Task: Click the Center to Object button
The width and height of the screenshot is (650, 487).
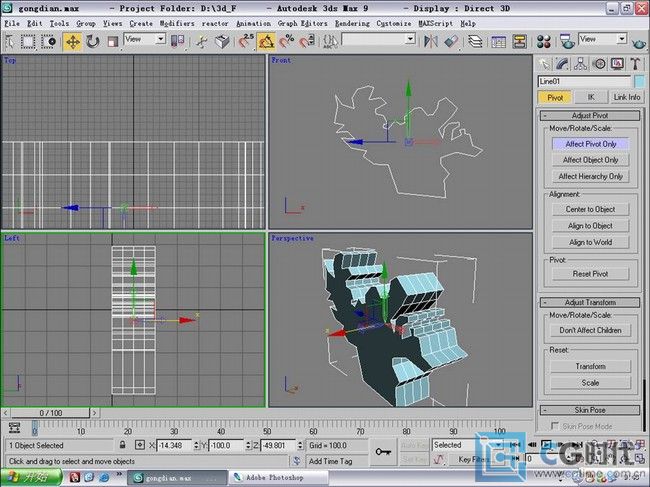Action: pos(591,209)
